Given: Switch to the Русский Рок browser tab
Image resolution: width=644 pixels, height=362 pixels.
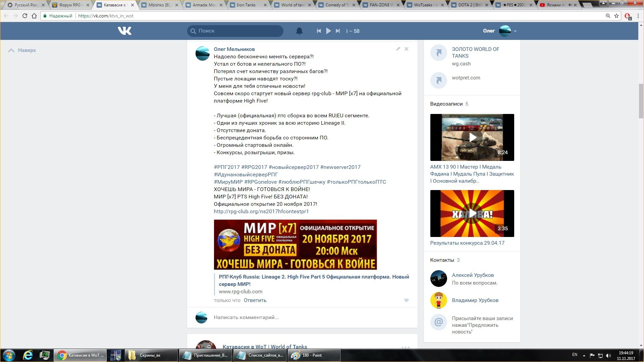Looking at the screenshot, I should coord(26,5).
